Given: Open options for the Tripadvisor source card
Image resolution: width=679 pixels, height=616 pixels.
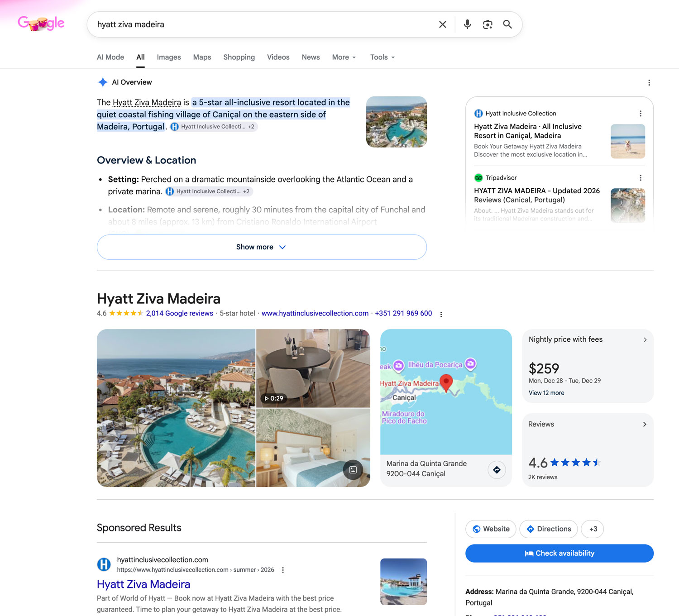Looking at the screenshot, I should (640, 178).
